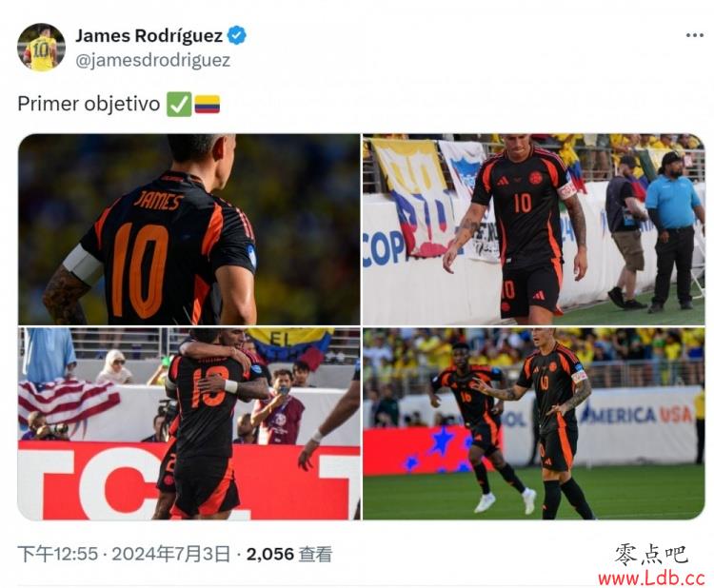Click the 2024年7月3日 date link

click(170, 554)
